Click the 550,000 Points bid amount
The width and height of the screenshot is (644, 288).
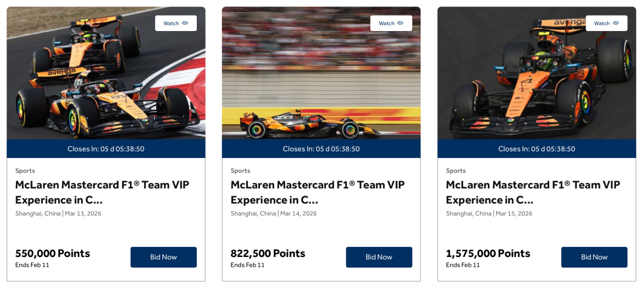click(x=52, y=253)
